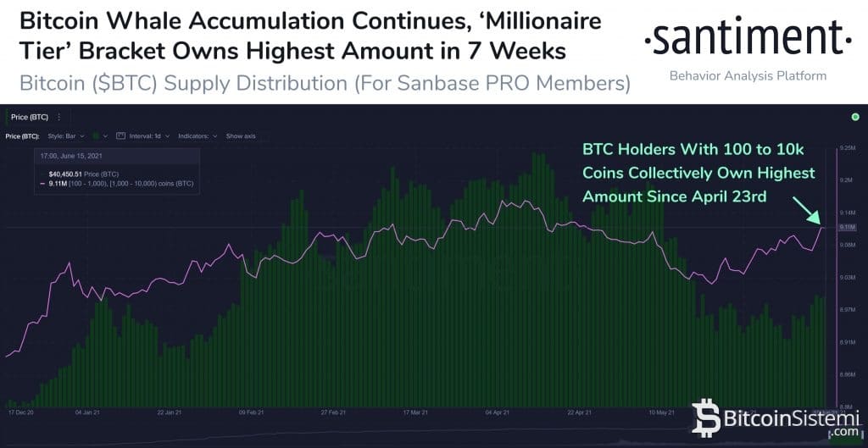
Task: Open the green color swatch picker
Action: coord(97,136)
